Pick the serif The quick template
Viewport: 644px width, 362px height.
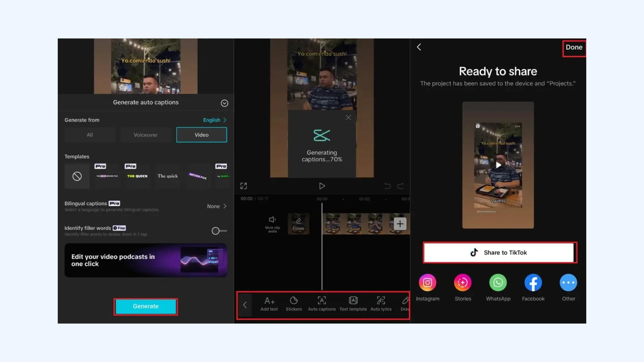tap(168, 176)
